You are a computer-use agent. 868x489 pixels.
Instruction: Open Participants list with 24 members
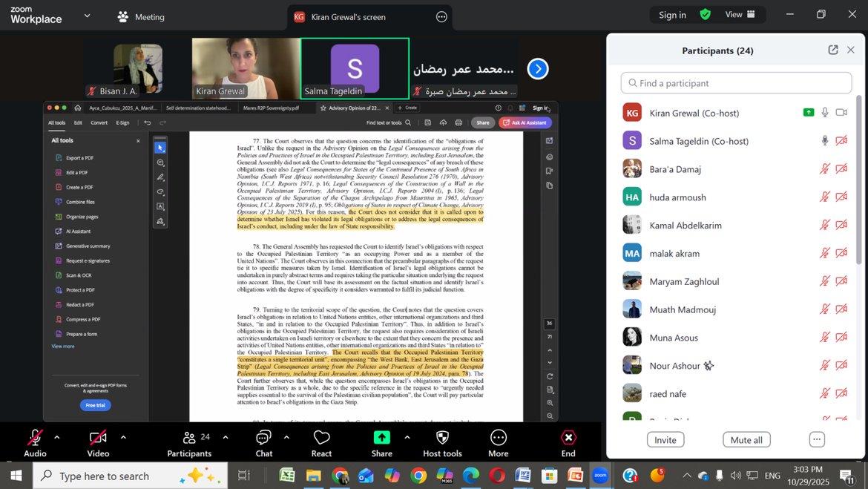(x=189, y=438)
